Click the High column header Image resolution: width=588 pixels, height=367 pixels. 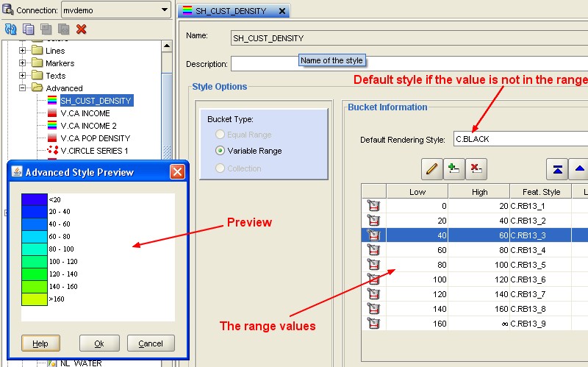(479, 192)
